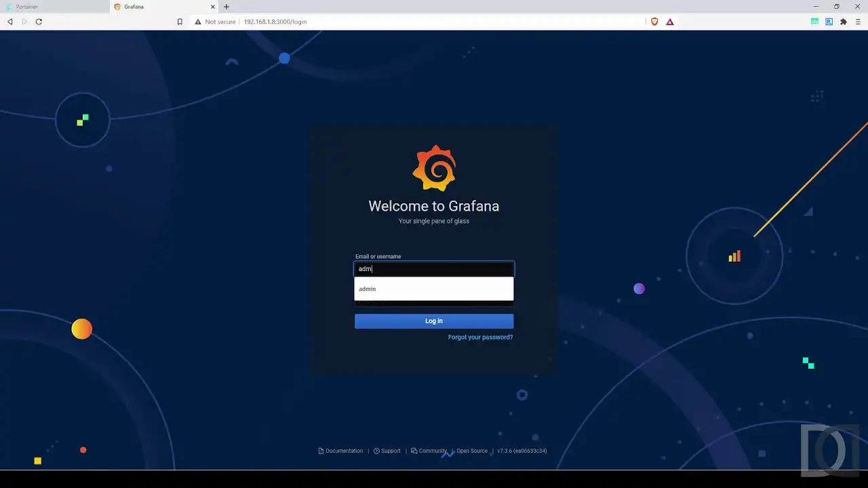The height and width of the screenshot is (488, 868).
Task: Click the Email or username label
Action: pos(378,257)
